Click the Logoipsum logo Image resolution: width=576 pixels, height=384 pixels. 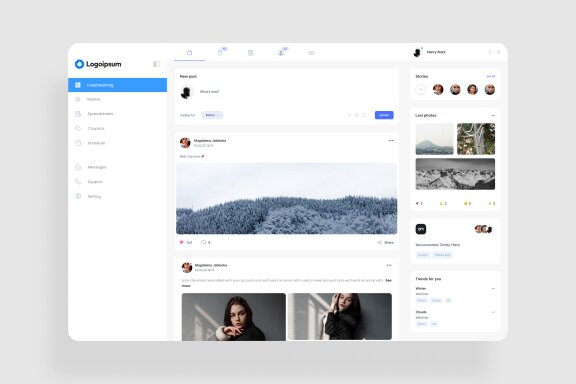click(x=98, y=64)
